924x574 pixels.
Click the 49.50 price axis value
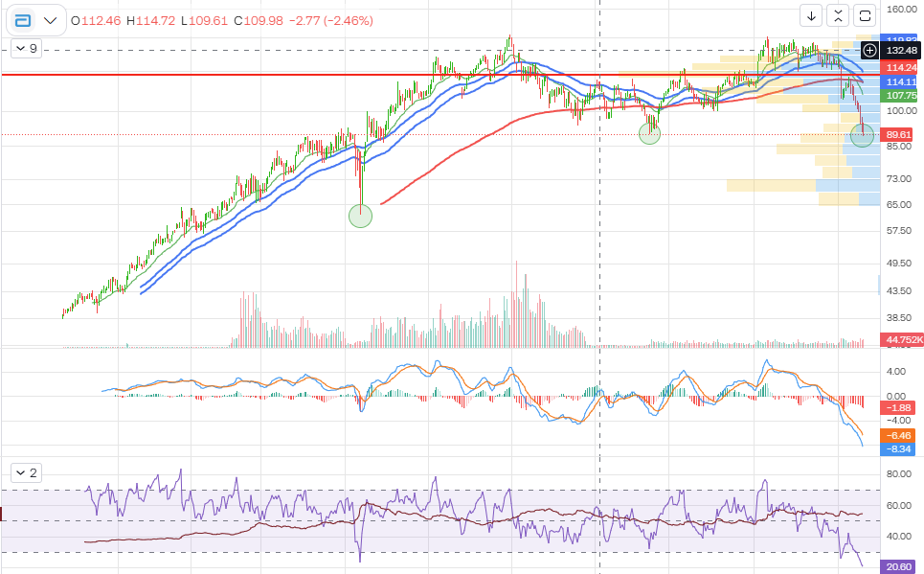tap(899, 264)
